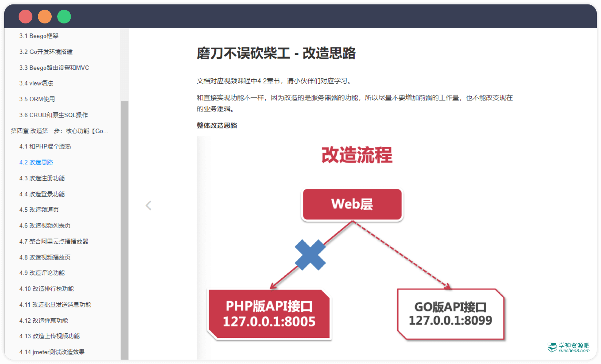601x364 pixels.
Task: Open the 3.5 ORM使用 page
Action: [37, 99]
